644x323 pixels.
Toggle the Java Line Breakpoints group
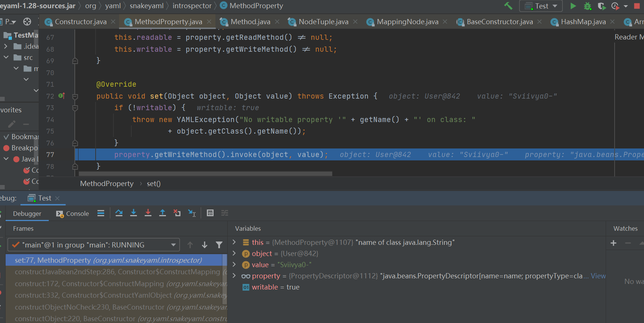coord(6,159)
